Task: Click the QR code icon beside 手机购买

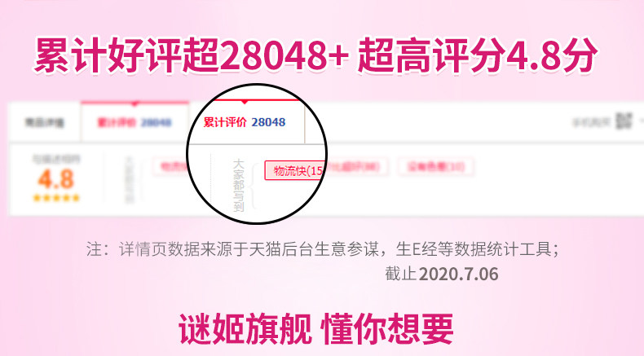Action: coord(624,121)
